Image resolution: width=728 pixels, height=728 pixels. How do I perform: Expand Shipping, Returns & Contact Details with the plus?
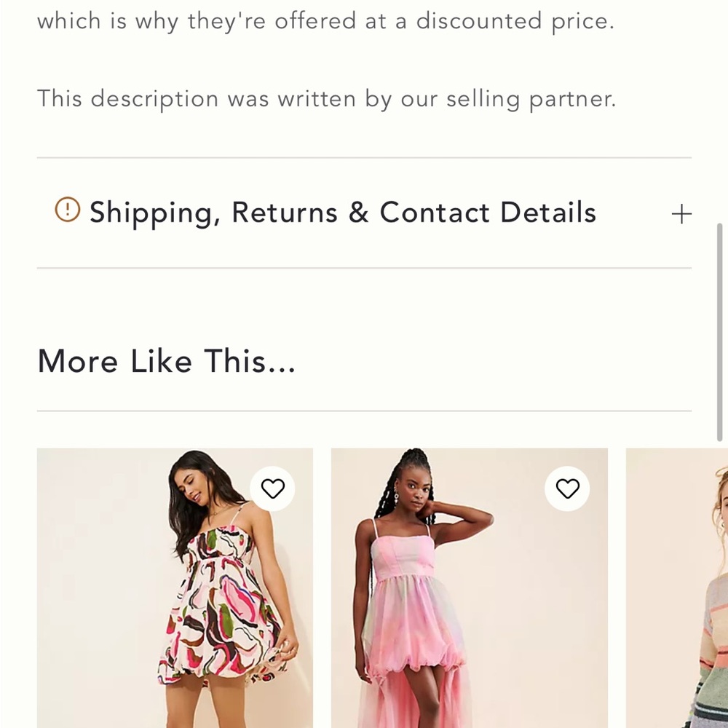(x=681, y=213)
